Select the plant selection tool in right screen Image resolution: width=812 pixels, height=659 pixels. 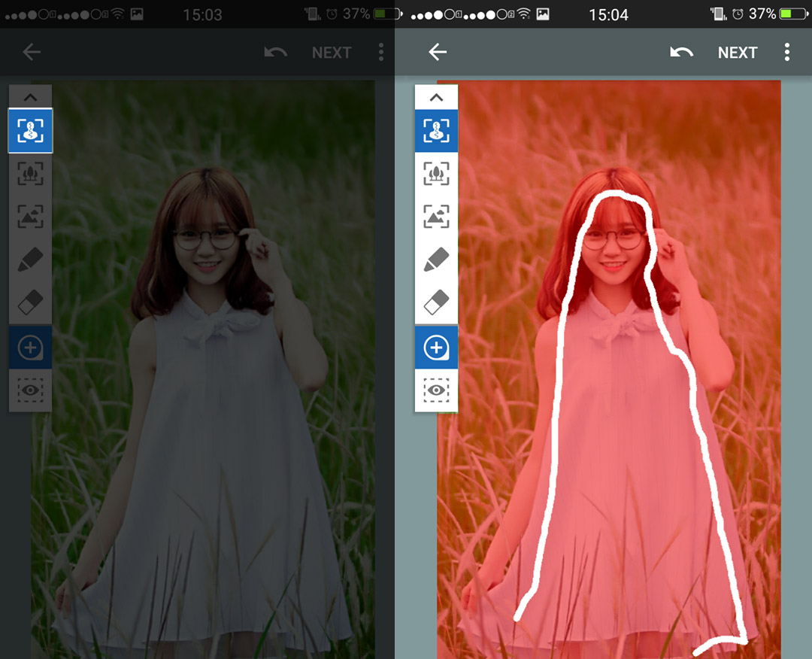tap(436, 174)
